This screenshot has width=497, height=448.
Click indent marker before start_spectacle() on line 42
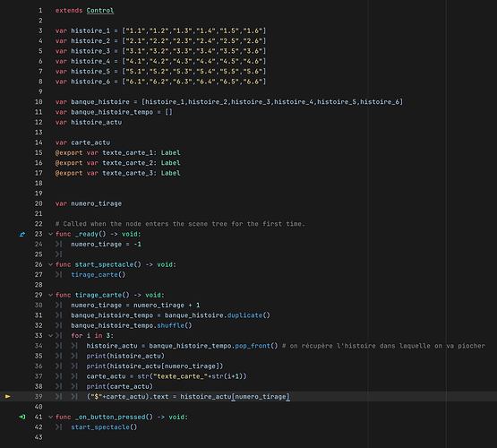[x=58, y=427]
